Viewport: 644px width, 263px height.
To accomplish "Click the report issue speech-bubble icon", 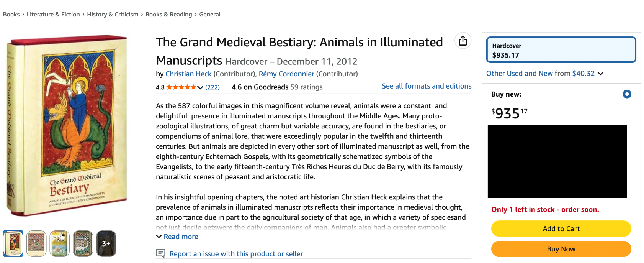I will 161,253.
